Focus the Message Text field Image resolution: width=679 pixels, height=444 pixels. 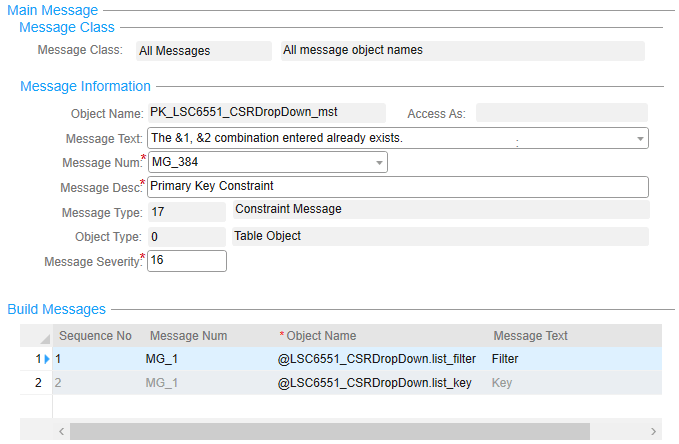point(390,138)
